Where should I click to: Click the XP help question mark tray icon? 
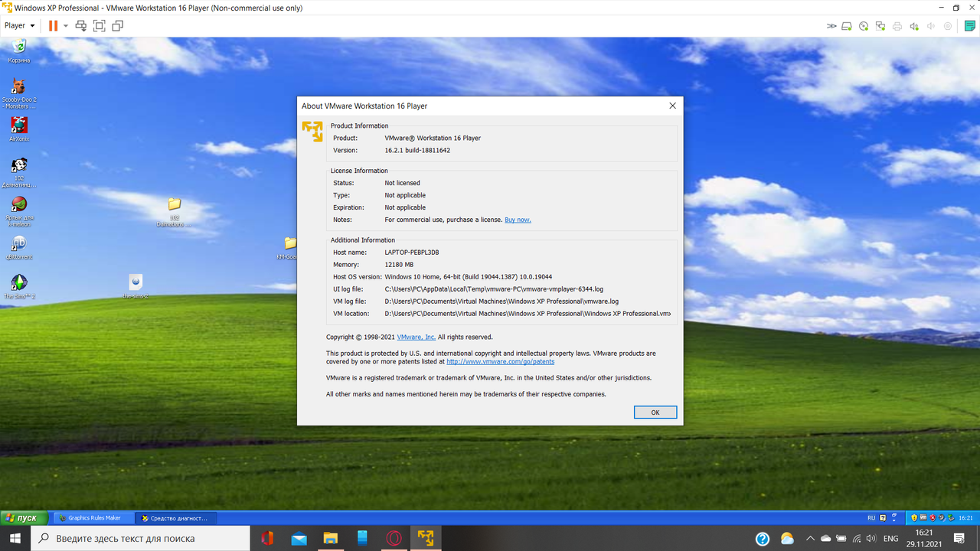[x=883, y=518]
